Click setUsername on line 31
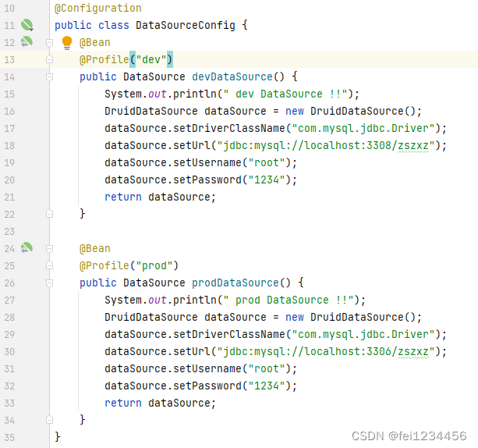This screenshot has width=478, height=448. [x=207, y=368]
